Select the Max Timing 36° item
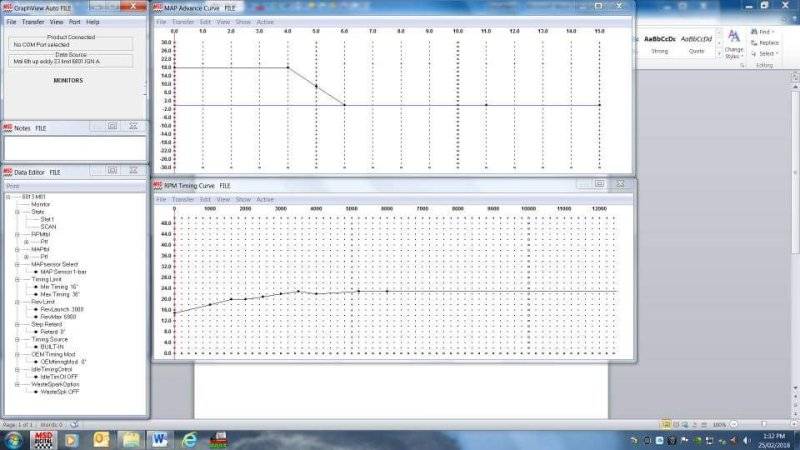This screenshot has width=800, height=450. (x=61, y=294)
